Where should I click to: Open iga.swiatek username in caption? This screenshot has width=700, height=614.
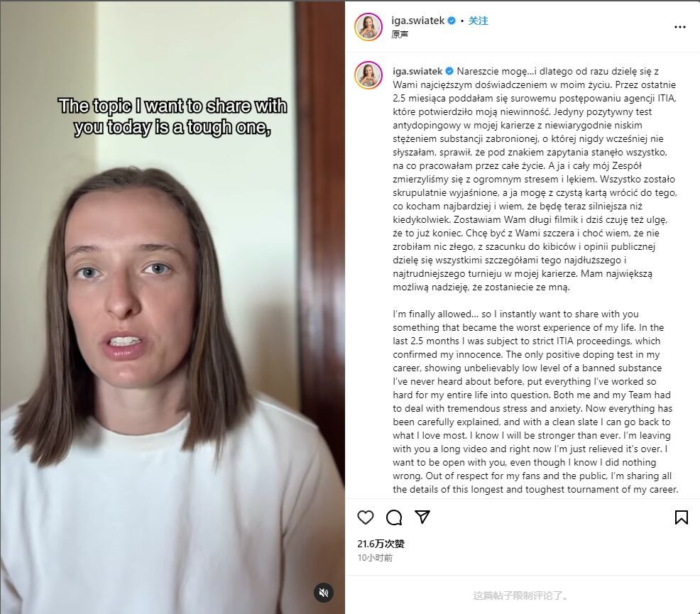pyautogui.click(x=417, y=71)
